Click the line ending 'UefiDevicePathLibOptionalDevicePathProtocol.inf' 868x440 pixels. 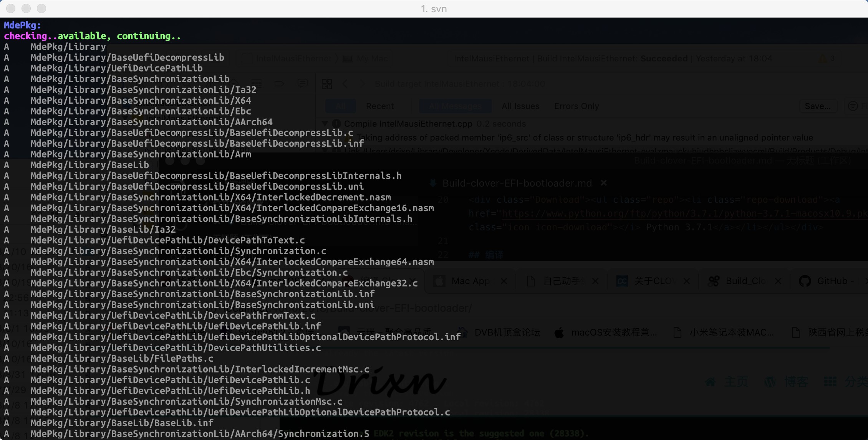coord(245,337)
